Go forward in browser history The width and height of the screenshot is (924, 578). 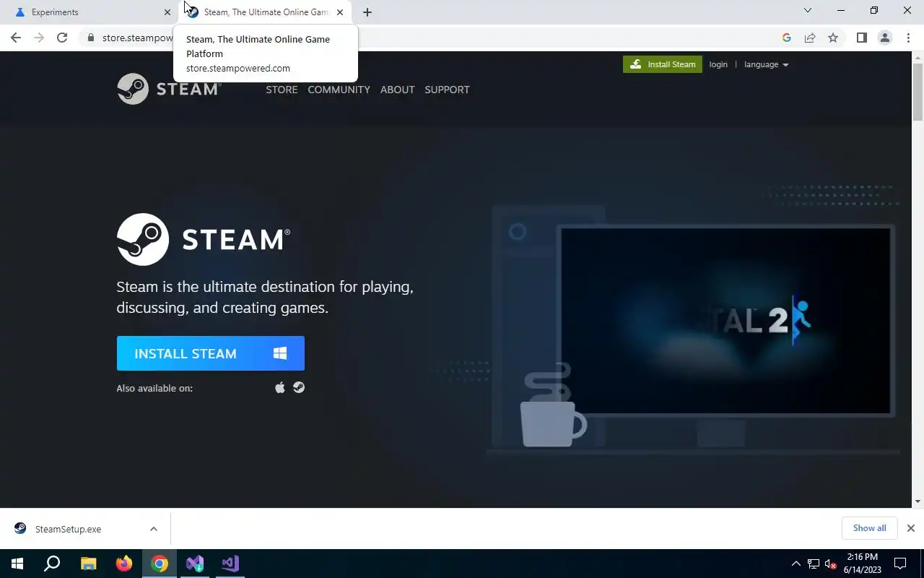point(39,38)
